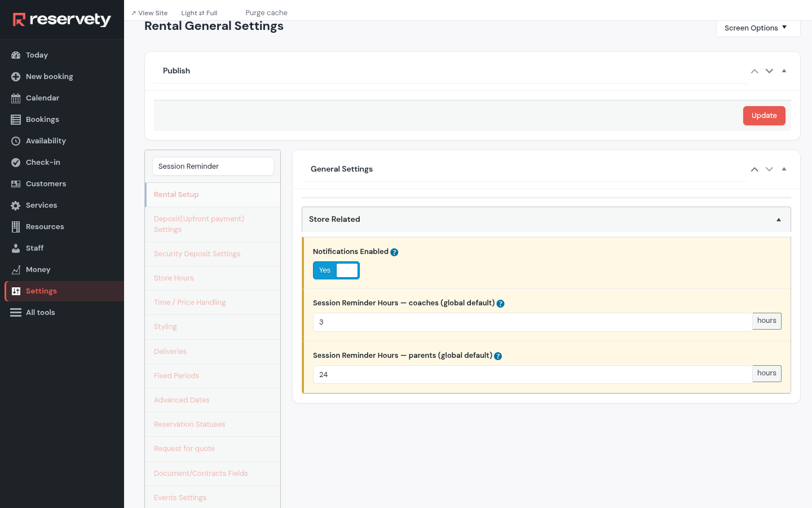This screenshot has height=508, width=812.
Task: Click the parents reminder hours input
Action: point(532,375)
